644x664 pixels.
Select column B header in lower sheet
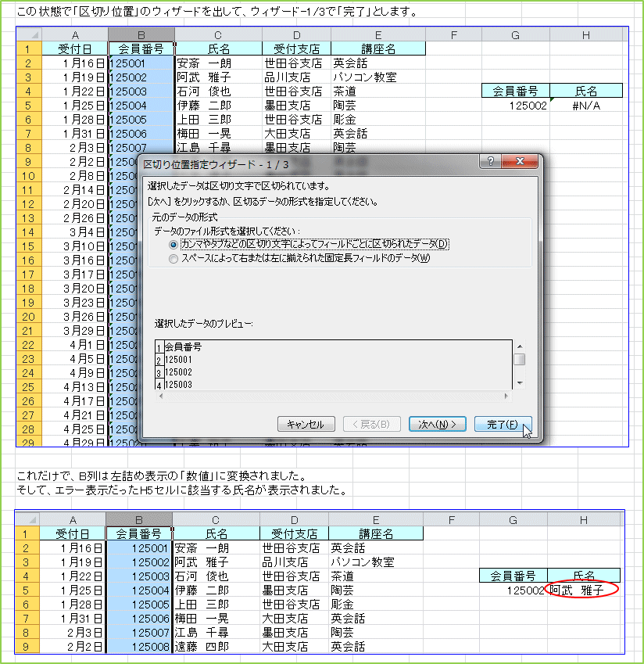(139, 519)
